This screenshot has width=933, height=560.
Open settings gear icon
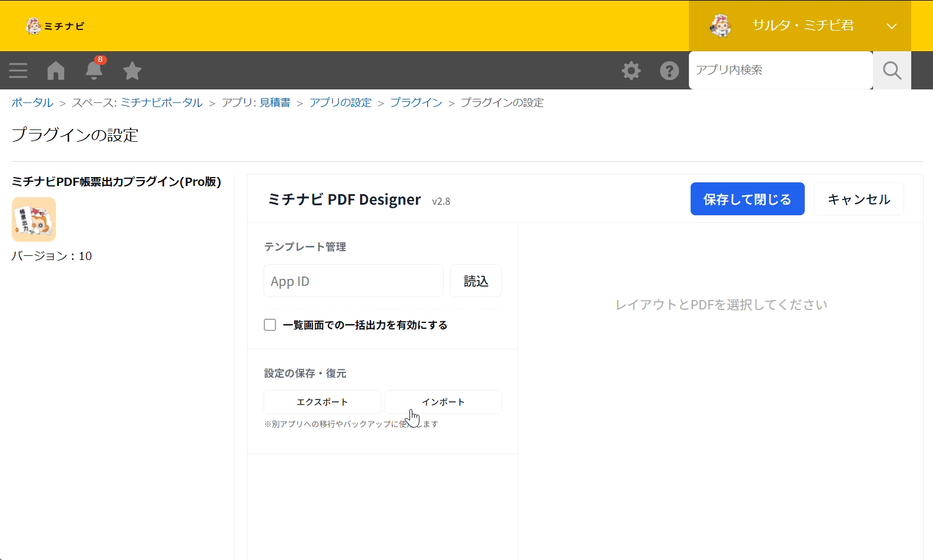click(x=631, y=71)
